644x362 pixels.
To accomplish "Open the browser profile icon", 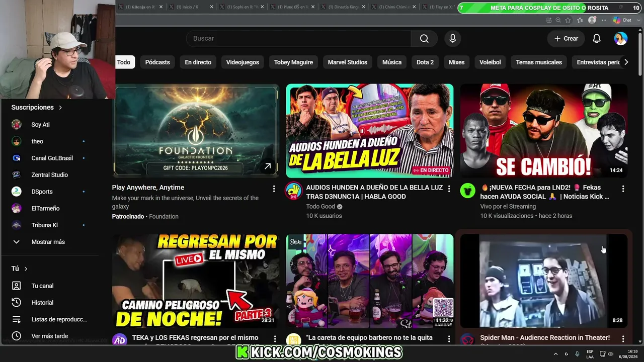I will (592, 20).
